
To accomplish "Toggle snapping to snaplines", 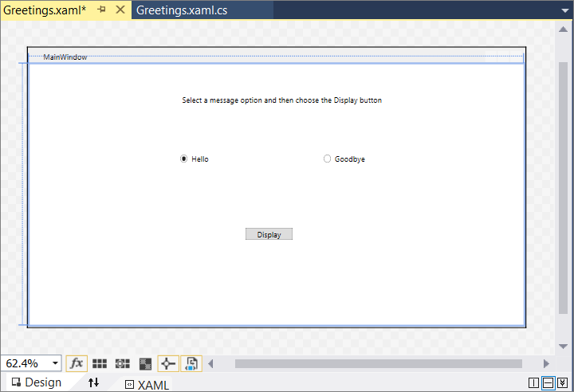I will 168,363.
